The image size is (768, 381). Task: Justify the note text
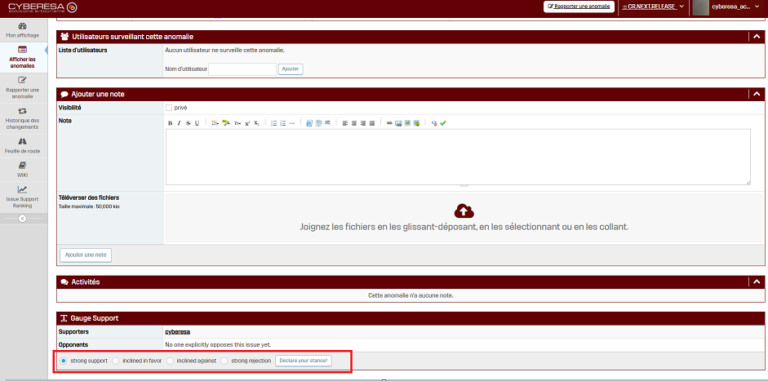coord(372,123)
